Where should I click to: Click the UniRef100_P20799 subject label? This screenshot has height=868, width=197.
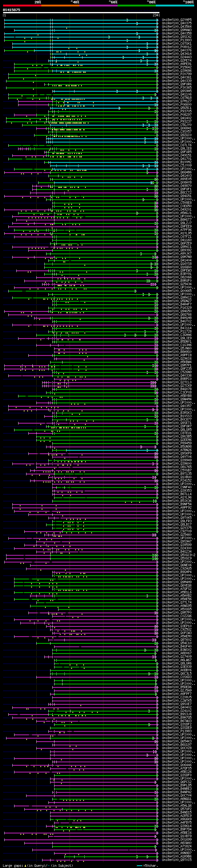176,74
